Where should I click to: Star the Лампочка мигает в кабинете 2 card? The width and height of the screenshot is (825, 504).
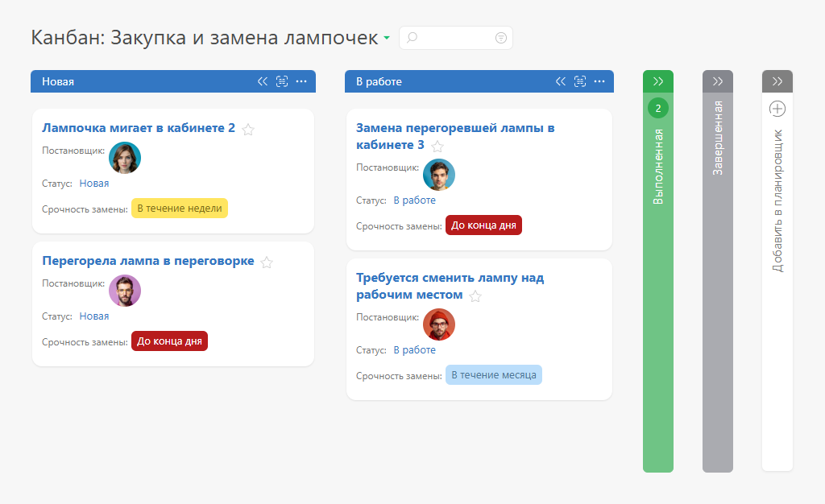coord(248,130)
